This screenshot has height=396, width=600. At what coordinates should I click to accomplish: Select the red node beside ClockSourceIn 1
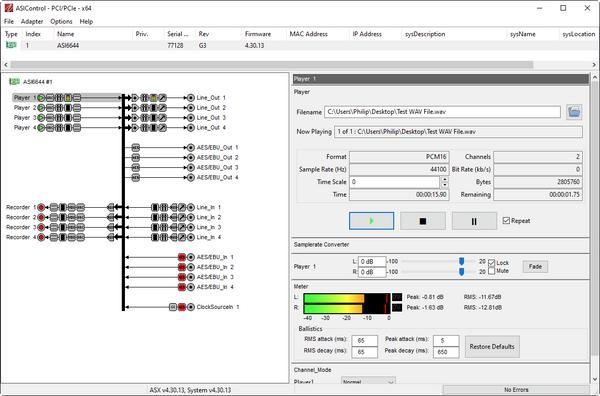click(182, 306)
